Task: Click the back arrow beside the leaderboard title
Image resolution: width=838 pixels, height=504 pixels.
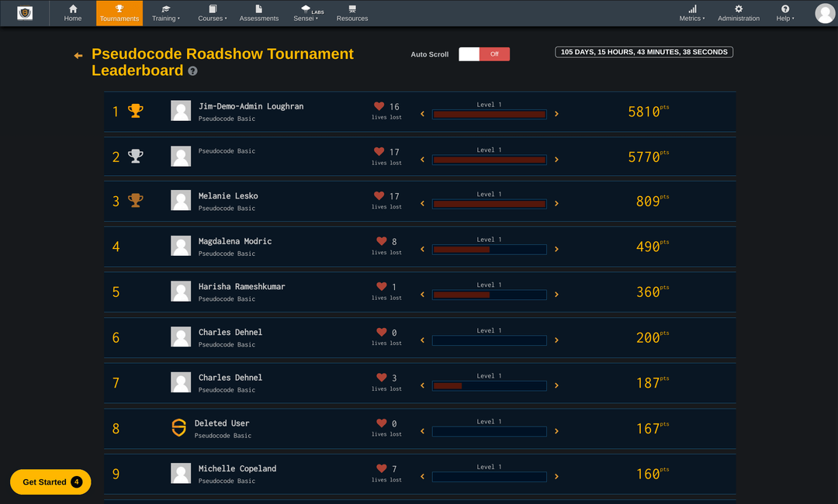Action: click(x=77, y=55)
